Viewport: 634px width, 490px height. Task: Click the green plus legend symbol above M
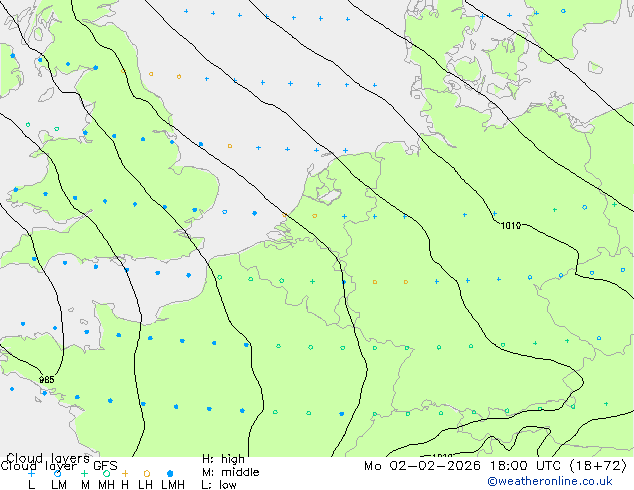point(84,473)
